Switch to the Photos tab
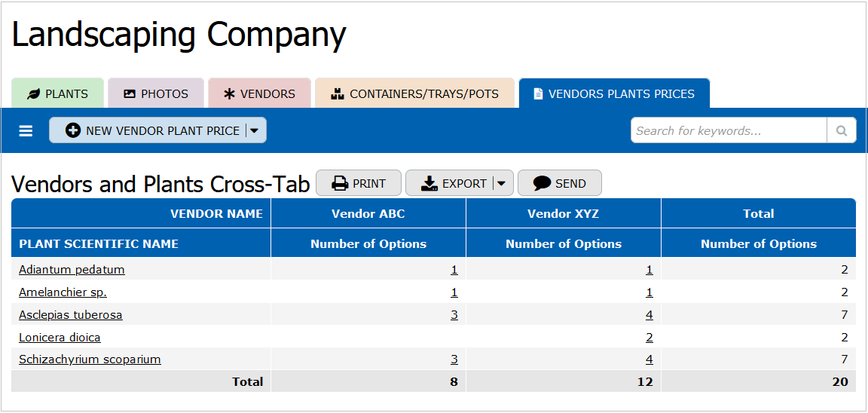The width and height of the screenshot is (868, 413). click(x=156, y=93)
